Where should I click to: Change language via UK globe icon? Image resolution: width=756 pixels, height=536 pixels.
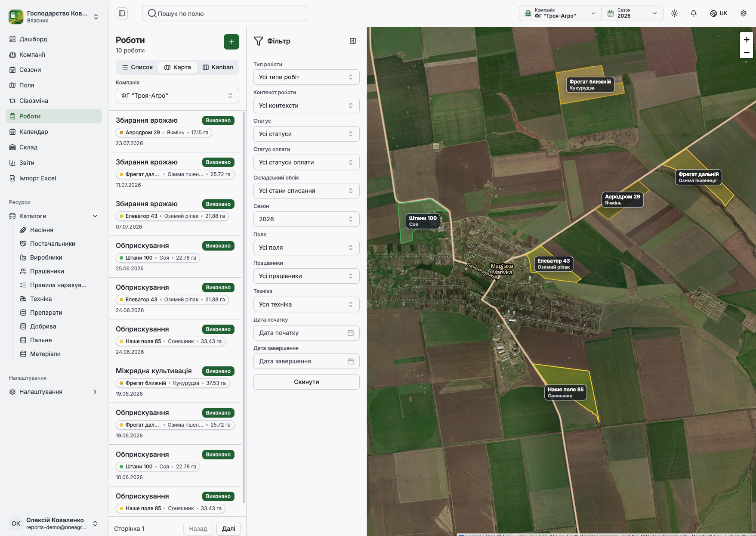(719, 13)
